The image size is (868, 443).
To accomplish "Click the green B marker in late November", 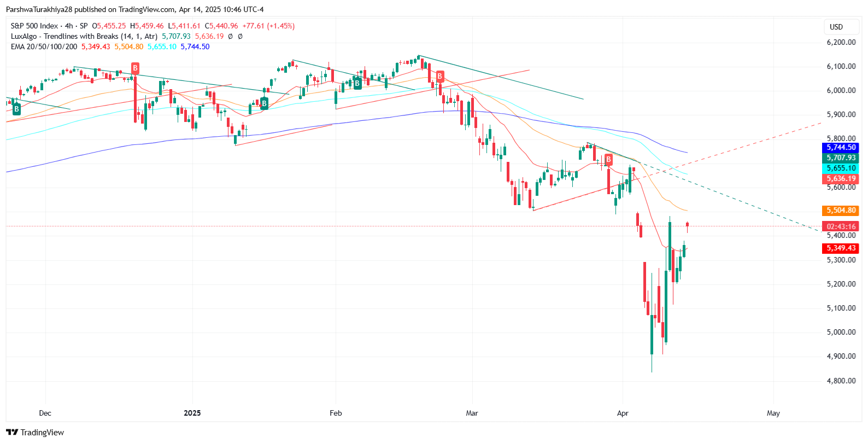I will pyautogui.click(x=16, y=109).
